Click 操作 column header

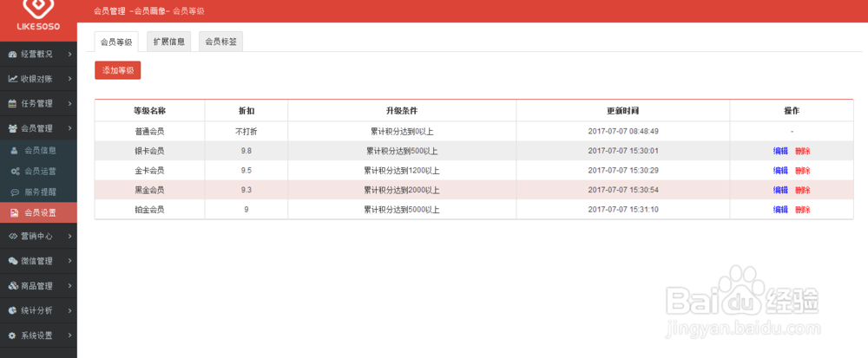(792, 110)
